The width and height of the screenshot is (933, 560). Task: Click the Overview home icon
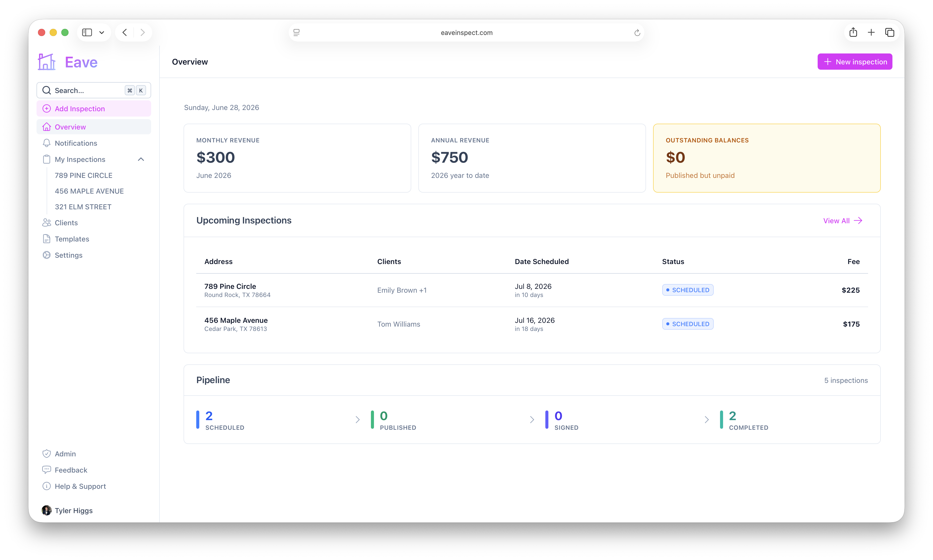[46, 127]
